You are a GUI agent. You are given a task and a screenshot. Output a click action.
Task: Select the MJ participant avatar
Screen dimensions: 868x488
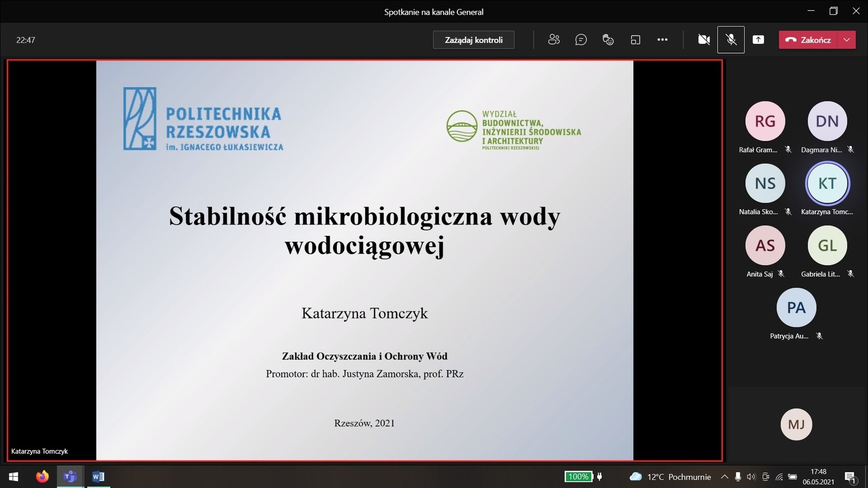click(796, 424)
